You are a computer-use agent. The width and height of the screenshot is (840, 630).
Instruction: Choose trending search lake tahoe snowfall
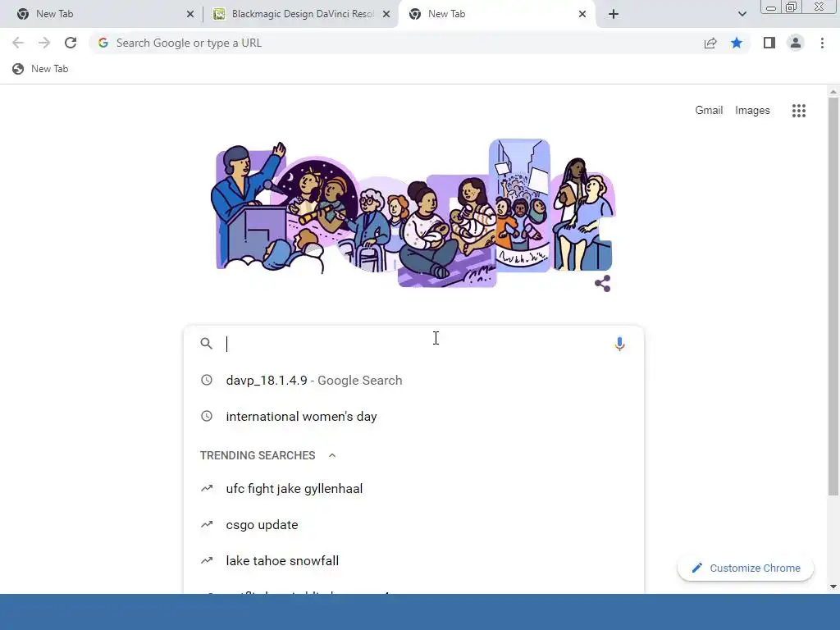(x=413, y=560)
